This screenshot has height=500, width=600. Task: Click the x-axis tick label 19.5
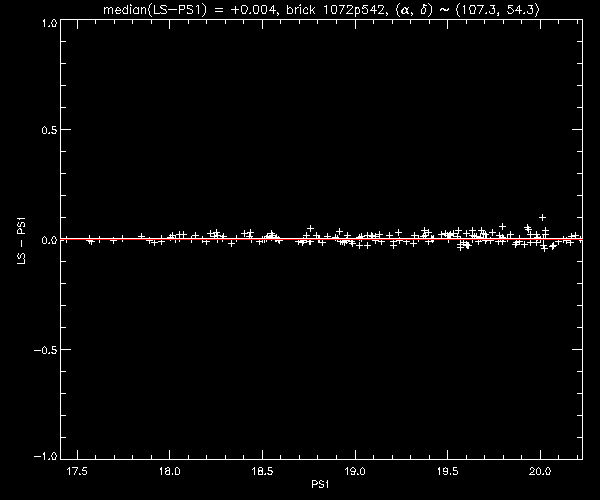coord(448,471)
